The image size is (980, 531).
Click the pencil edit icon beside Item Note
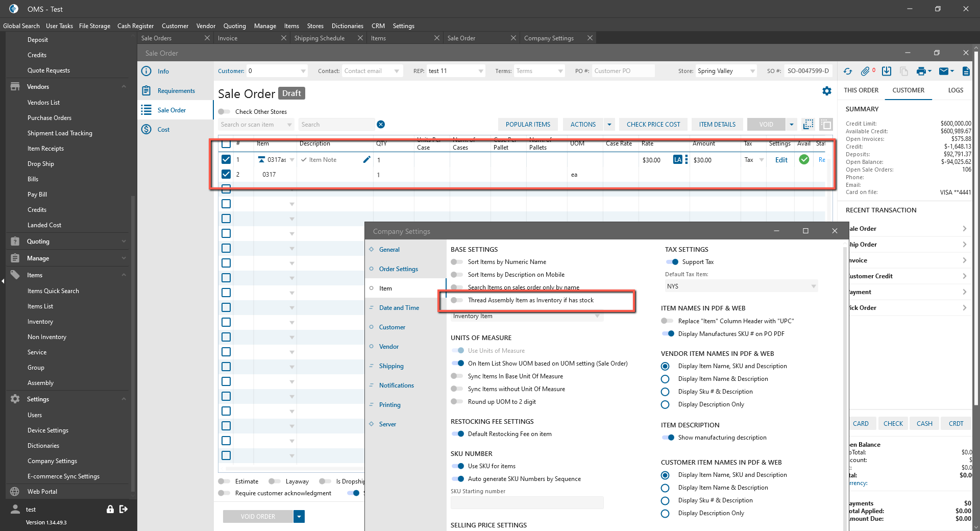pos(366,160)
